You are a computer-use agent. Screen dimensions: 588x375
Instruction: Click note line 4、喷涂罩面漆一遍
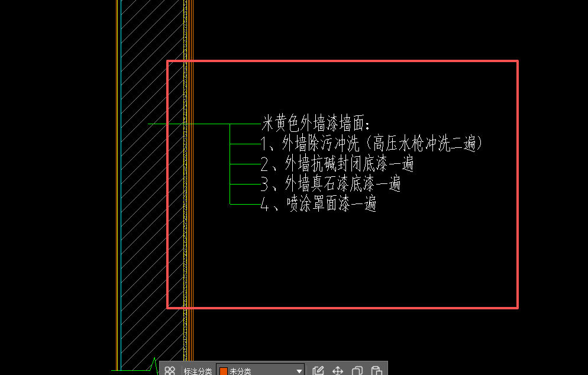click(x=318, y=205)
